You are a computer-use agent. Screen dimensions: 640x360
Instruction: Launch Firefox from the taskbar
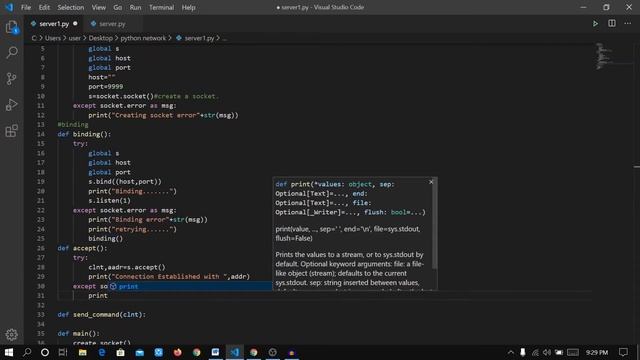coord(178,352)
